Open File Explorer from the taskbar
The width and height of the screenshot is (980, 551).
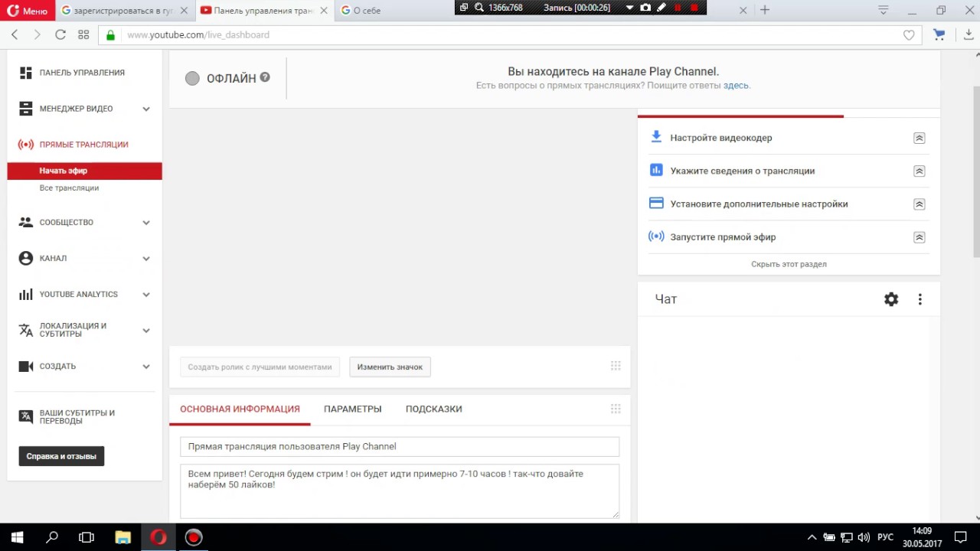click(x=122, y=537)
